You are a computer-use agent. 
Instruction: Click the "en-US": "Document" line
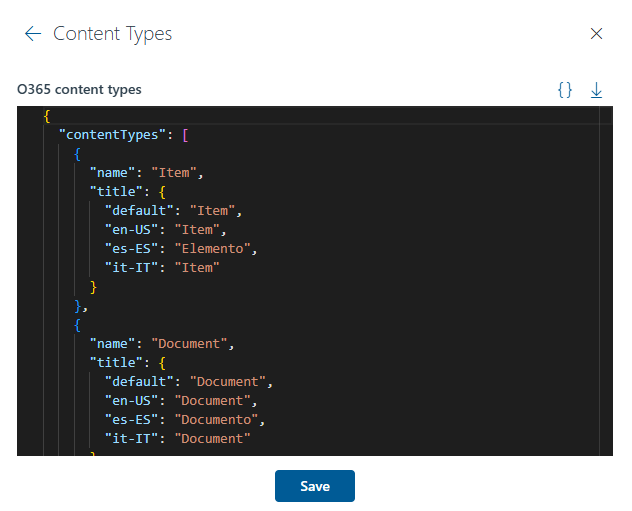(x=181, y=401)
